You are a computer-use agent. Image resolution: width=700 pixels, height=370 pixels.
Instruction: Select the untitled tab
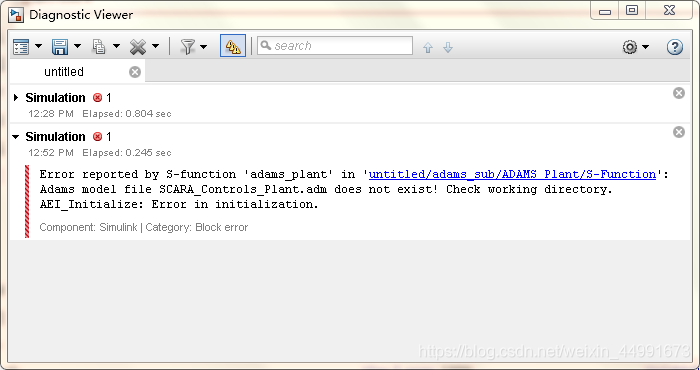point(64,72)
